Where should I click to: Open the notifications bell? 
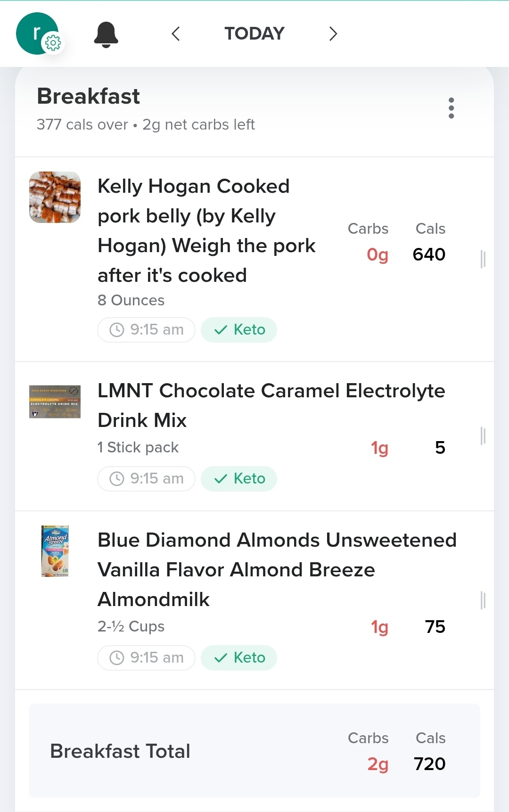click(x=106, y=34)
